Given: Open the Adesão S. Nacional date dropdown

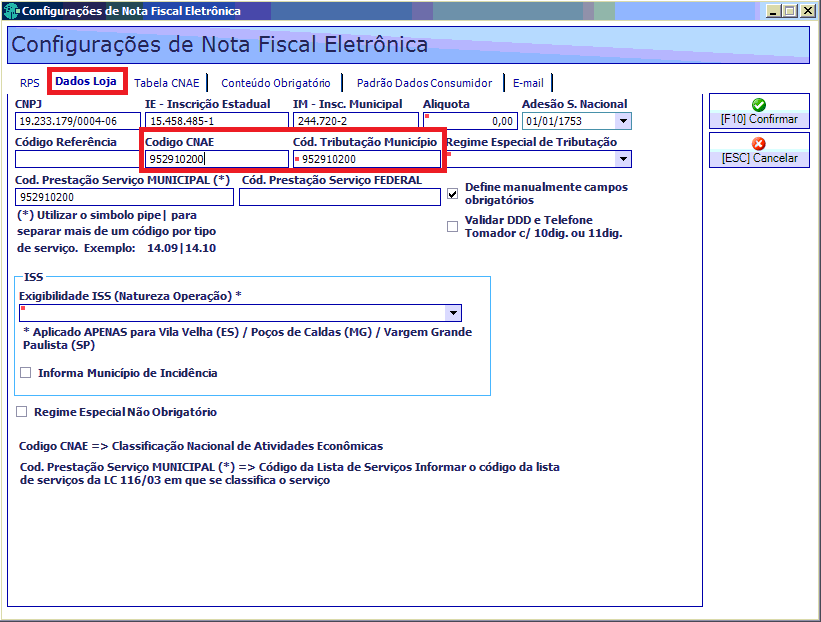Looking at the screenshot, I should [x=623, y=121].
